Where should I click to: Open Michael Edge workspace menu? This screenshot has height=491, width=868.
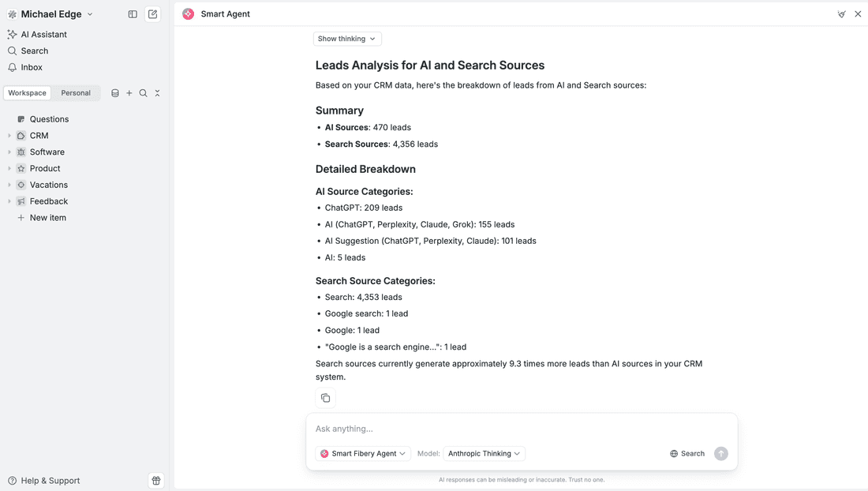[51, 14]
